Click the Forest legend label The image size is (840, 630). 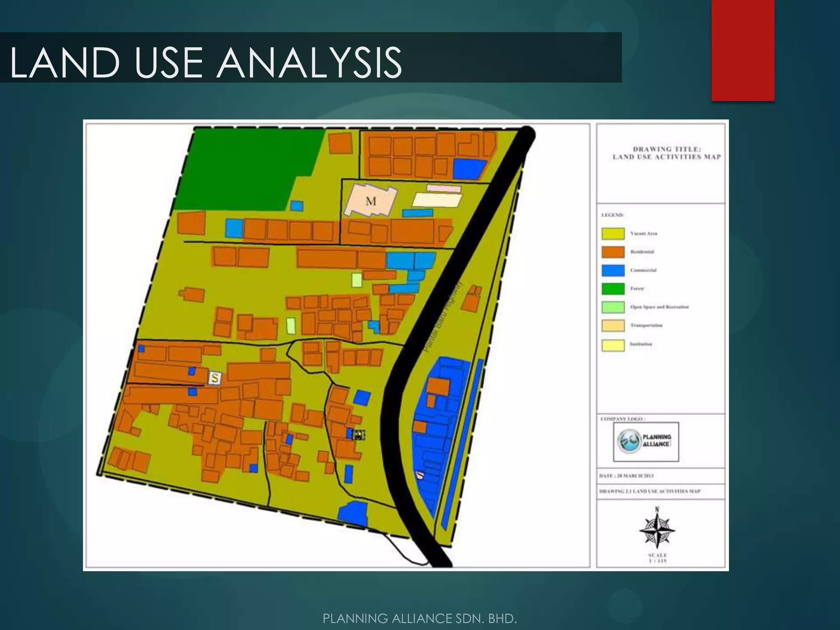point(637,289)
